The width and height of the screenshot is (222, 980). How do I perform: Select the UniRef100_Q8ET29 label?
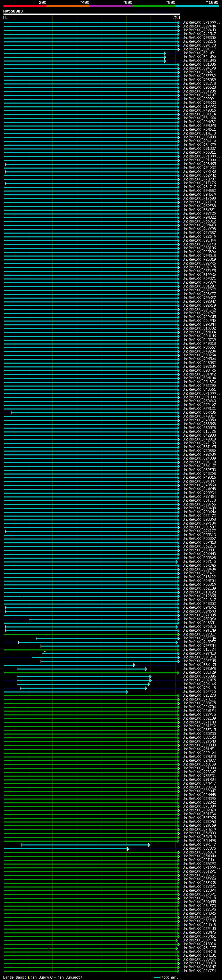pos(199,672)
